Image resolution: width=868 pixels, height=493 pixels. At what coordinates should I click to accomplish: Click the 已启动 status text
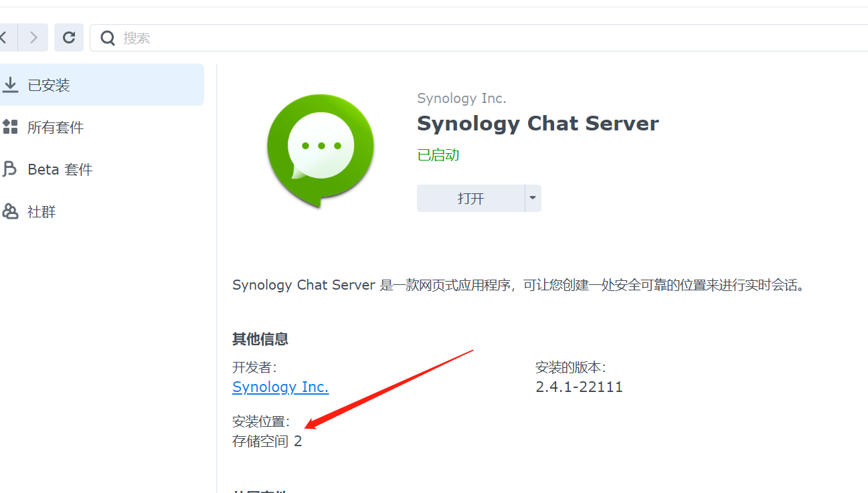(438, 155)
